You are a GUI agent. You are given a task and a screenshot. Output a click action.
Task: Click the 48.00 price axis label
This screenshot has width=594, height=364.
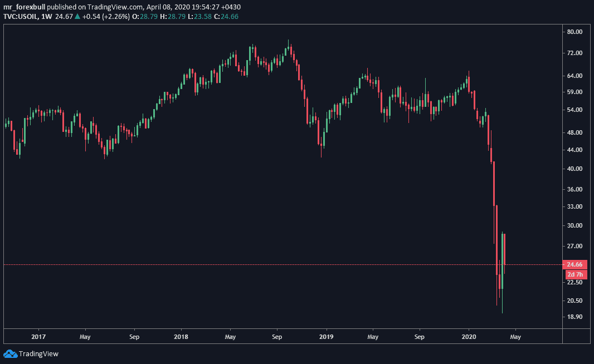[x=574, y=132]
